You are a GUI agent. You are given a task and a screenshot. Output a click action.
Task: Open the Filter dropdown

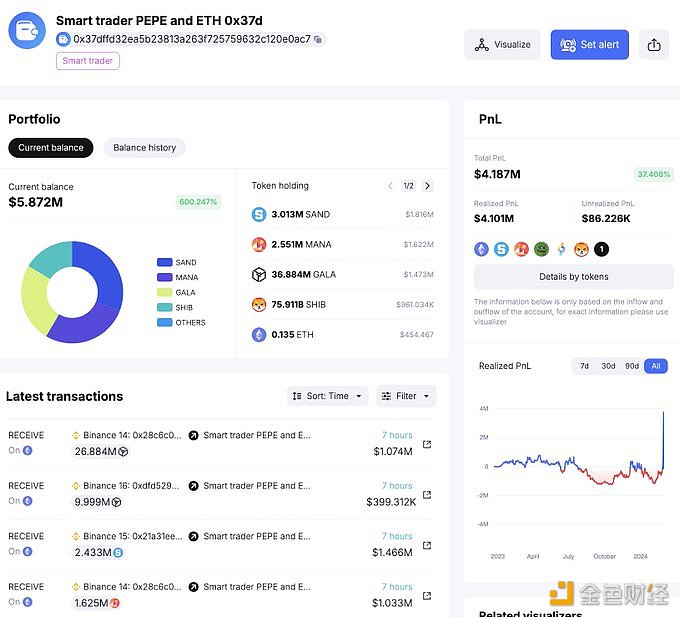pyautogui.click(x=406, y=396)
